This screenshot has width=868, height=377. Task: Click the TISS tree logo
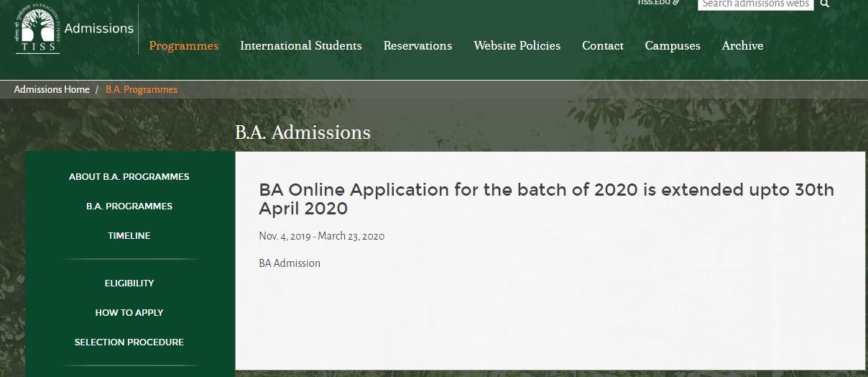37,29
